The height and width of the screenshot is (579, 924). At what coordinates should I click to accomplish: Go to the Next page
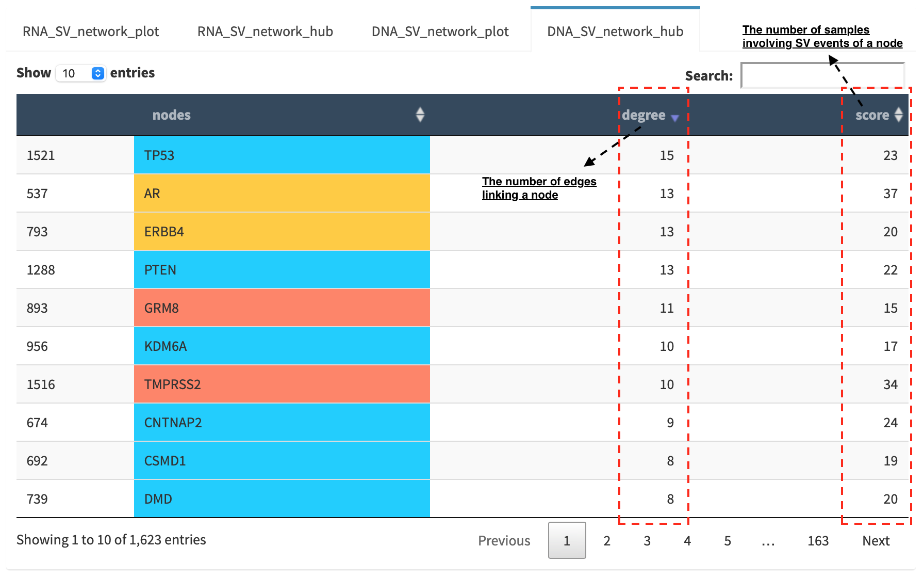(876, 540)
